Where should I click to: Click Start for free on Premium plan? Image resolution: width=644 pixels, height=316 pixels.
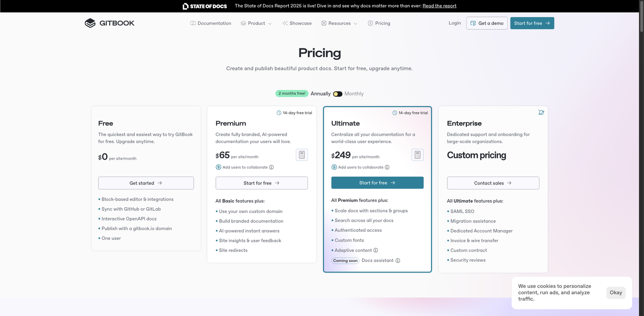[x=262, y=183]
